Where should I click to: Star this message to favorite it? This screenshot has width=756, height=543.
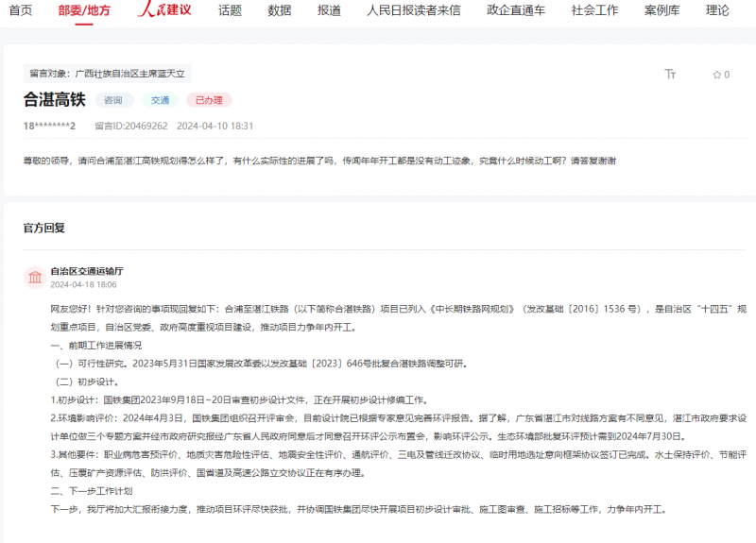[720, 75]
